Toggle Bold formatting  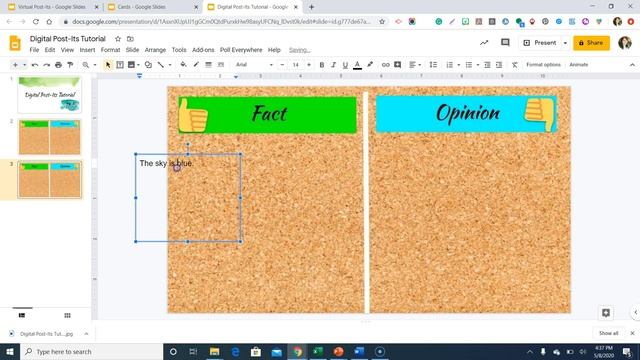(x=322, y=65)
